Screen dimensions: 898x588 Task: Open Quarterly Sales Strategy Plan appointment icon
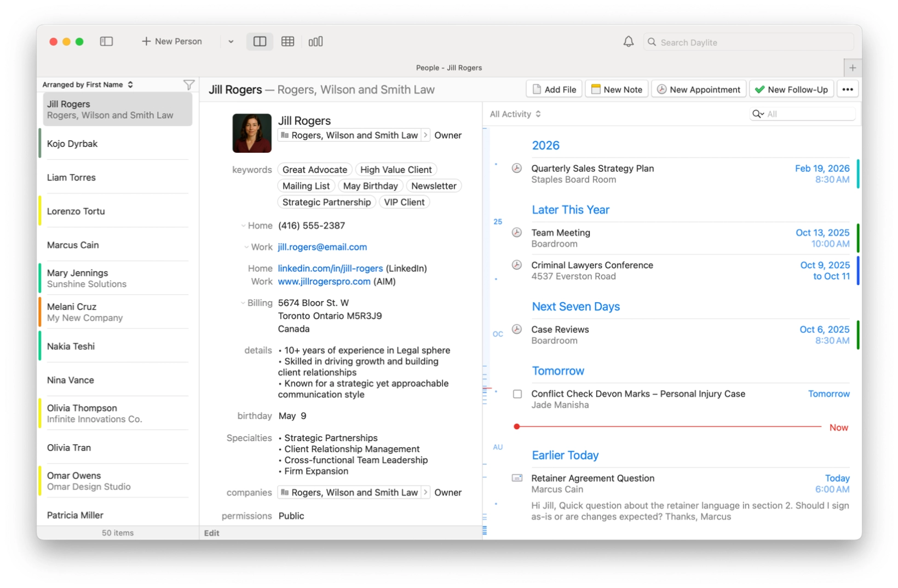pyautogui.click(x=516, y=169)
